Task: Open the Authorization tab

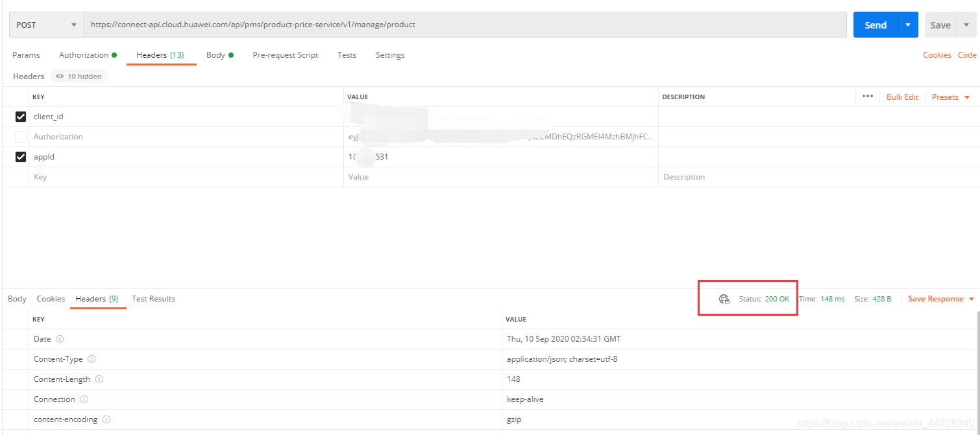Action: coord(88,55)
